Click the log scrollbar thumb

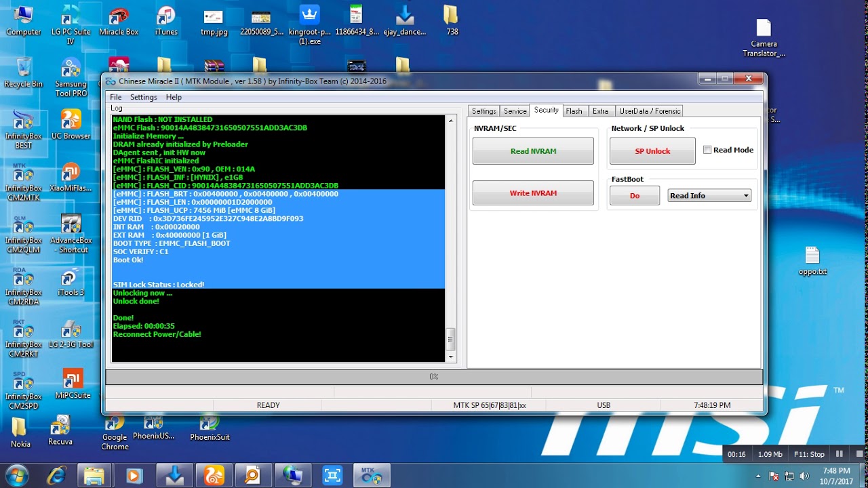[451, 338]
